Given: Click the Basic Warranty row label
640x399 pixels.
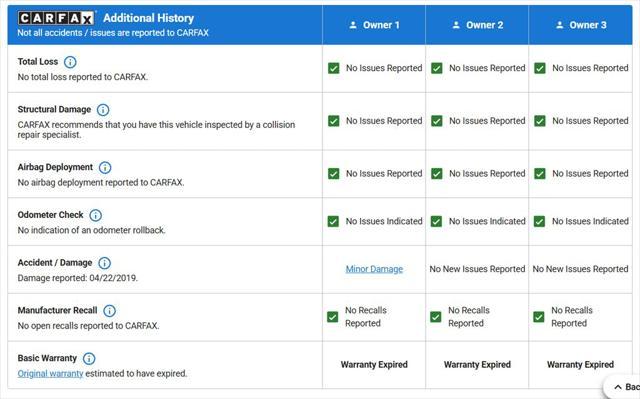Looking at the screenshot, I should pos(47,358).
